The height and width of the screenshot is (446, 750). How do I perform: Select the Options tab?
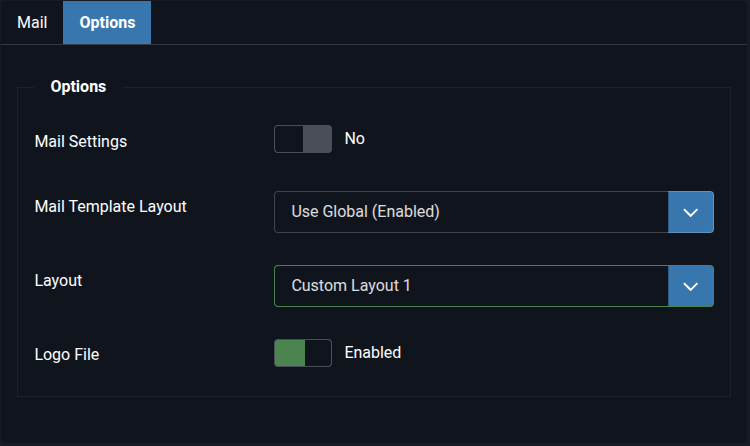click(x=107, y=22)
